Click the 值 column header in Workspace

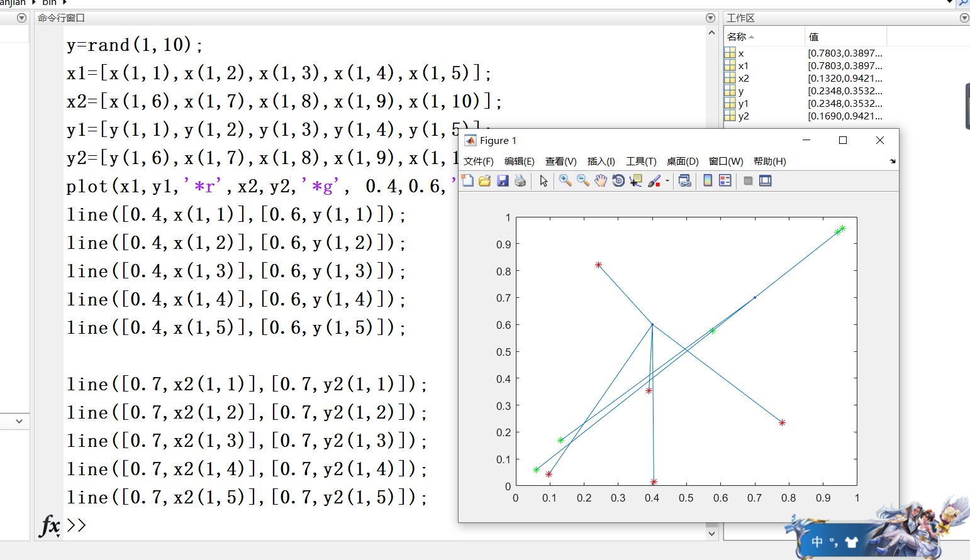click(845, 36)
